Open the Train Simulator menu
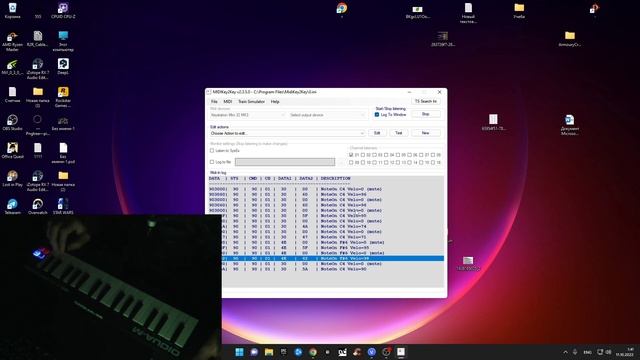 (251, 101)
